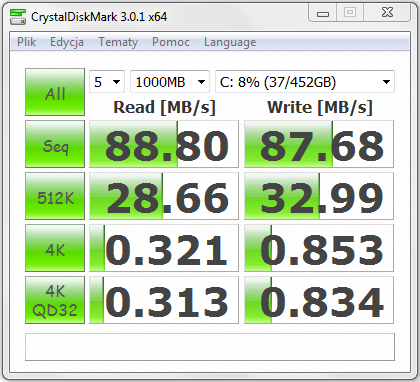Click the 512K read result 28.66
The image size is (420, 382).
coord(164,196)
